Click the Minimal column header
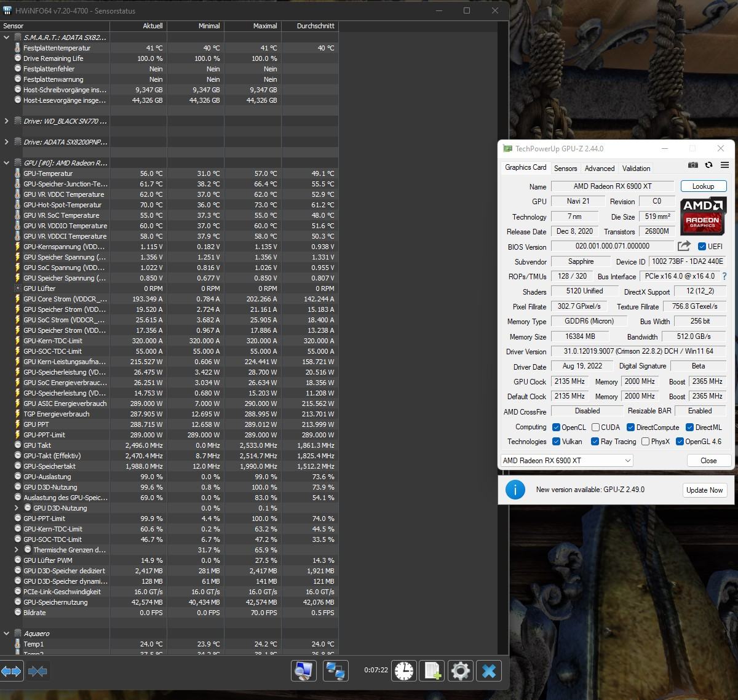This screenshot has height=700, width=738. 196,26
